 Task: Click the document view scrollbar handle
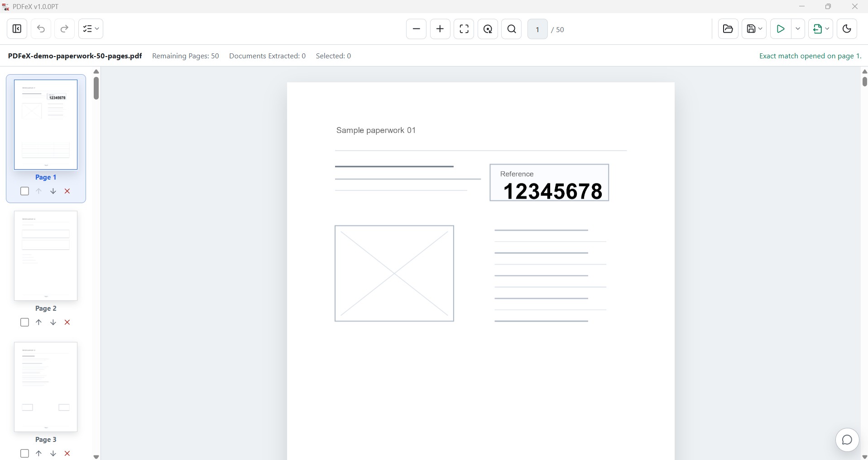[864, 81]
